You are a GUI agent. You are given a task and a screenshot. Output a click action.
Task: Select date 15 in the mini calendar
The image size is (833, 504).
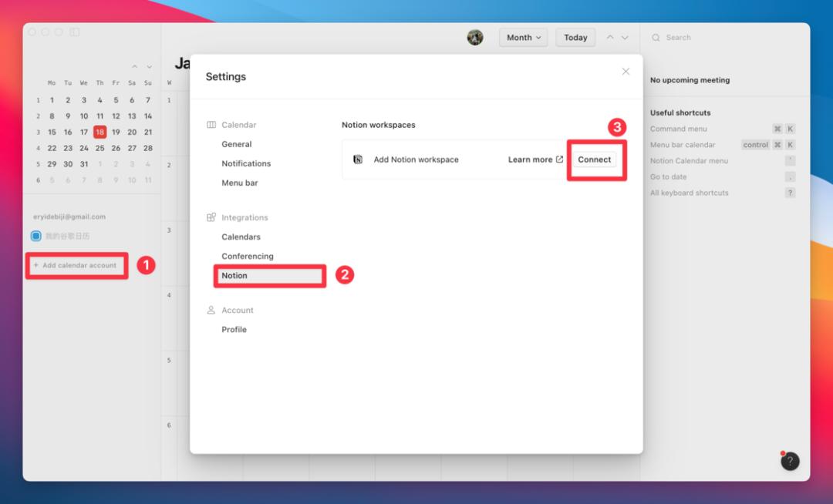(x=52, y=132)
